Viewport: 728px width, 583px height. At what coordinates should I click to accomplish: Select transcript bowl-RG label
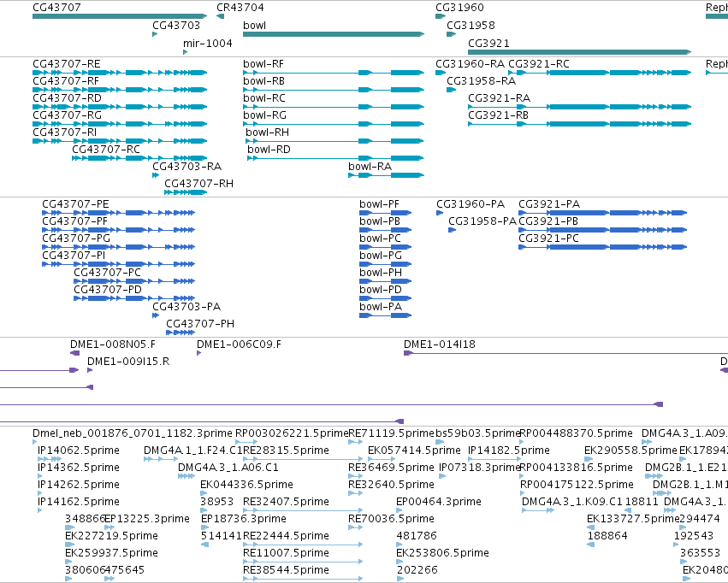[264, 115]
